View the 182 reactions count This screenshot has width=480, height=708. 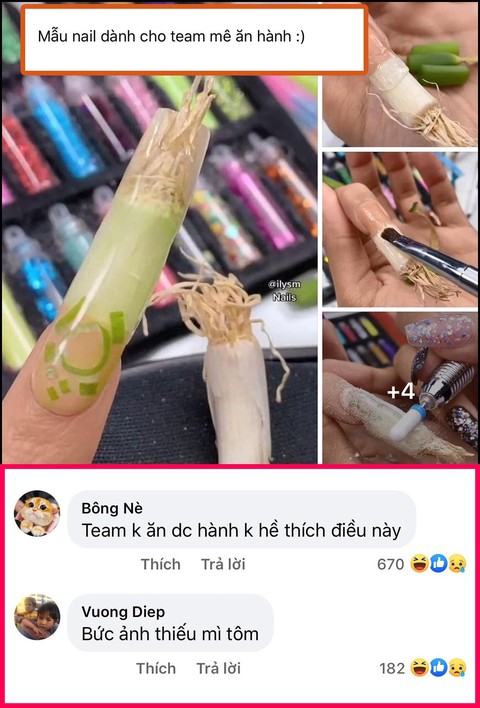coord(392,668)
